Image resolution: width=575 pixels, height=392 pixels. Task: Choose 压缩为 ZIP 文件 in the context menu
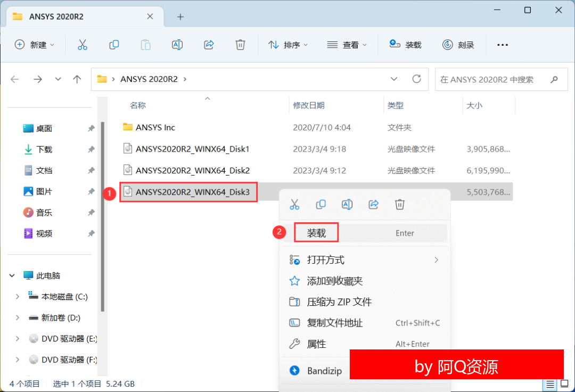tap(339, 302)
